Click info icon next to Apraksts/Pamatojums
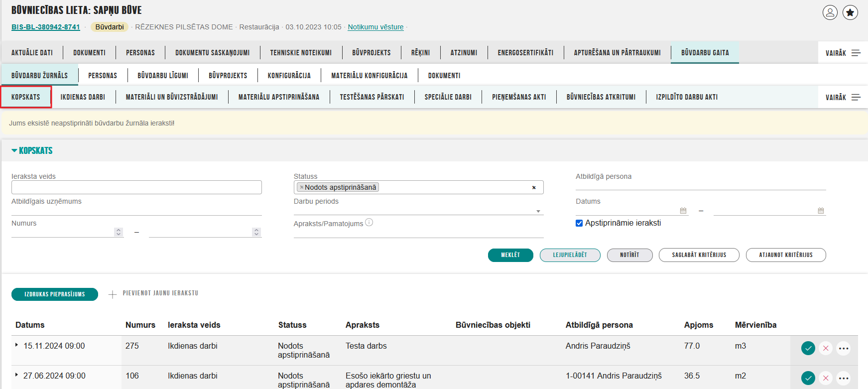 369,223
